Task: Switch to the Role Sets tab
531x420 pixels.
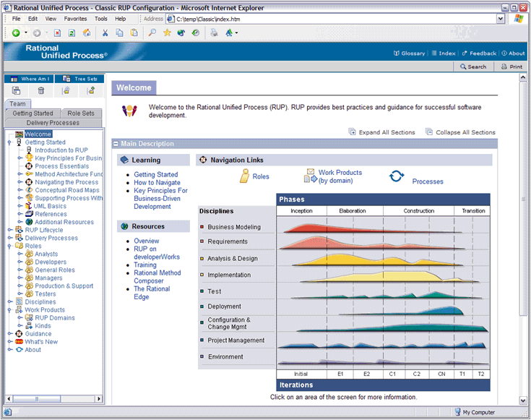Action: pos(81,113)
